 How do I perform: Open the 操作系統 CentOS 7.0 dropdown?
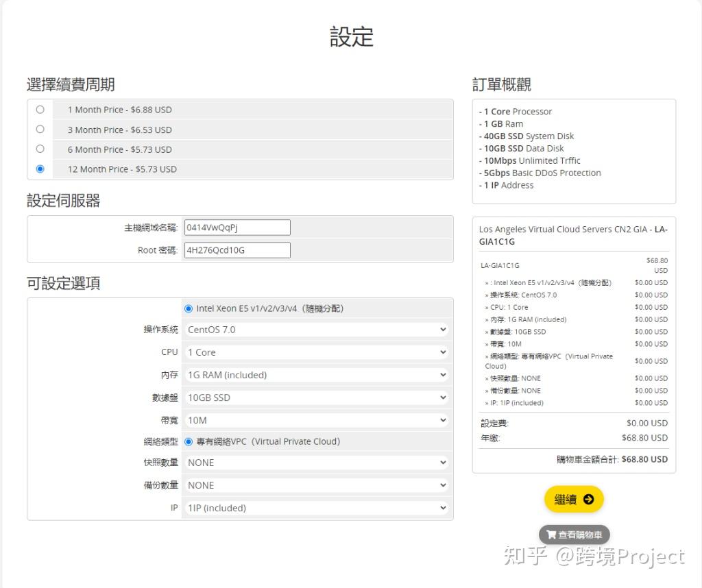point(315,330)
